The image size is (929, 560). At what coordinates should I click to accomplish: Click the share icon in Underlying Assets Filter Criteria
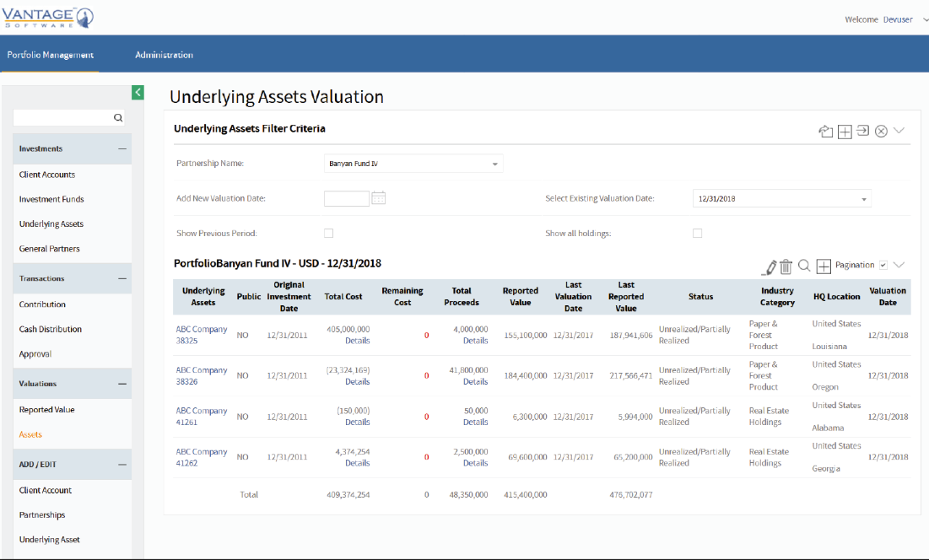(x=826, y=131)
